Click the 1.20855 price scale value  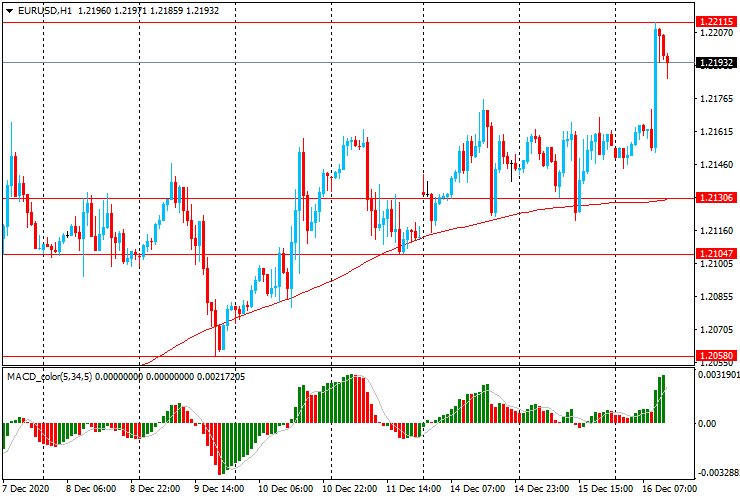point(717,297)
